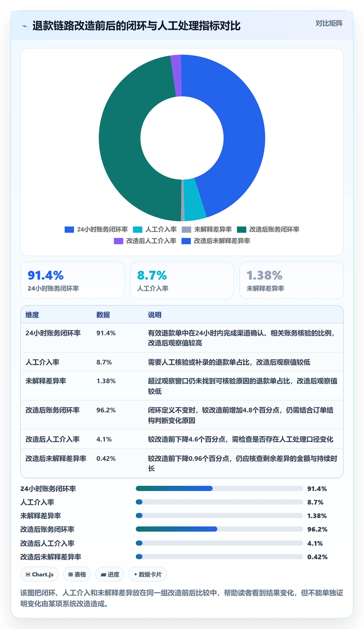
Task: Select the Chart.js chip
Action: (x=40, y=574)
